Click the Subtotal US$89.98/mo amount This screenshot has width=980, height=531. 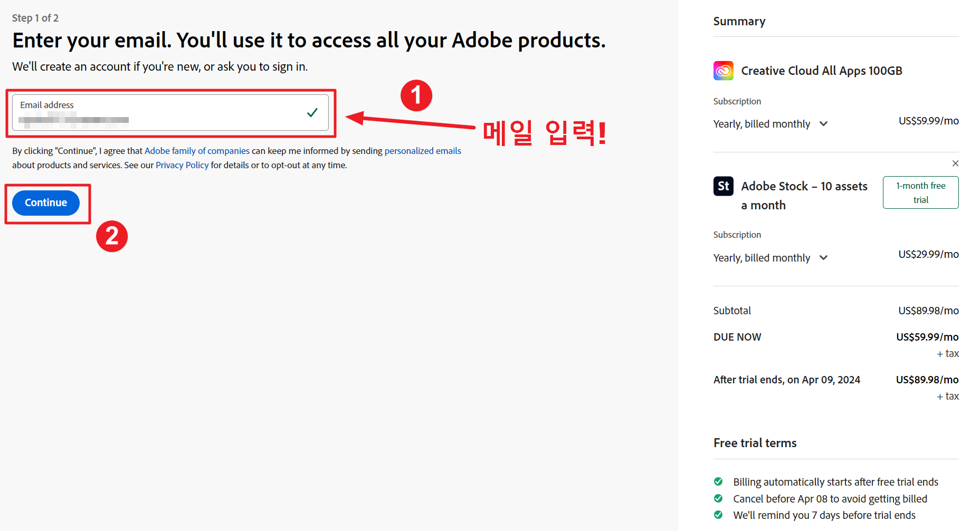[x=929, y=311]
